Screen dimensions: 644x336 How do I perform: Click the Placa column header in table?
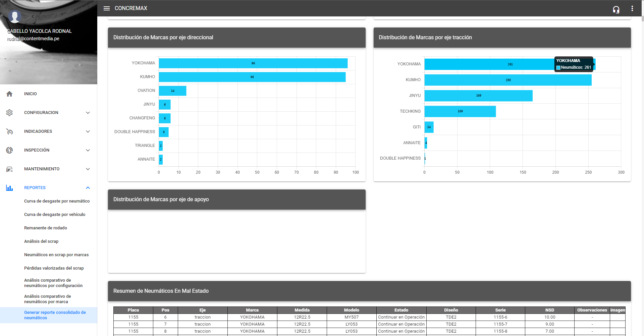(133, 310)
